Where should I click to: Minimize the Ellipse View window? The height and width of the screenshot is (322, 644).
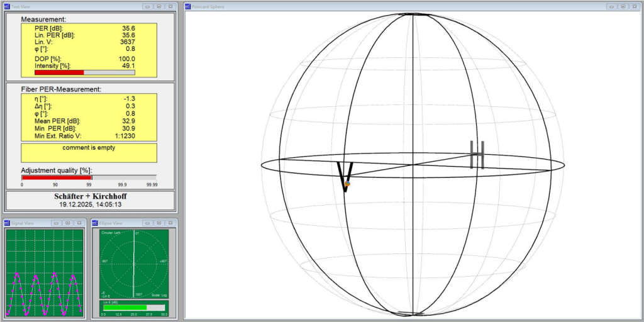pos(147,223)
